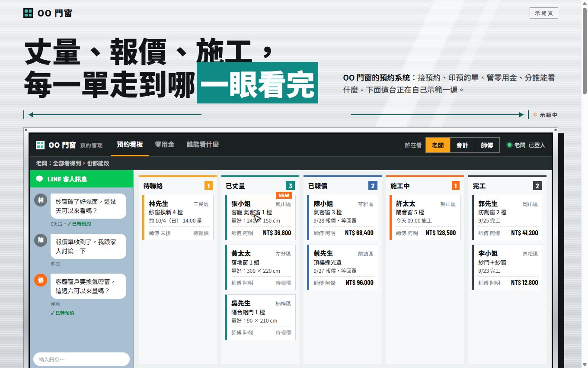Click the grid logo icon in the app navbar
The image size is (588, 368).
pyautogui.click(x=40, y=145)
